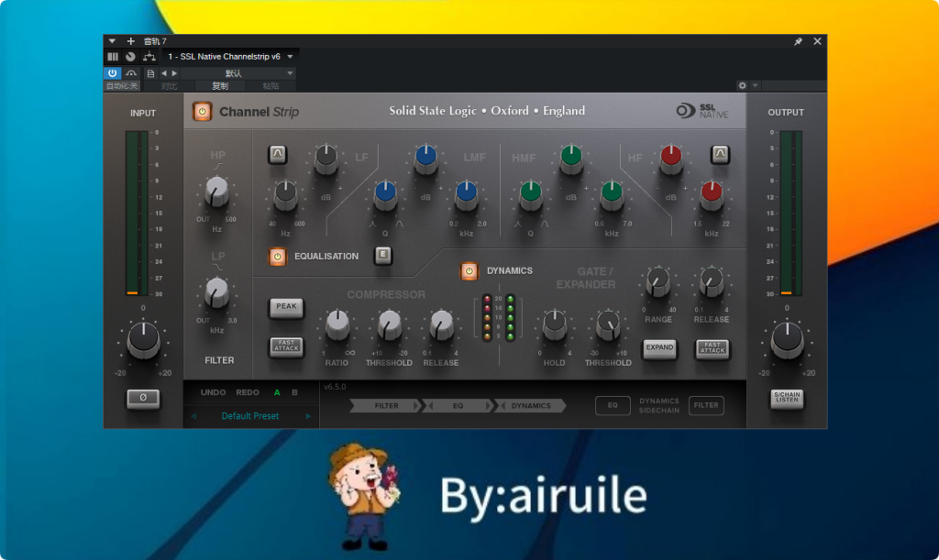Click the sidechain arc icon
Image resolution: width=939 pixels, height=560 pixels.
(131, 73)
